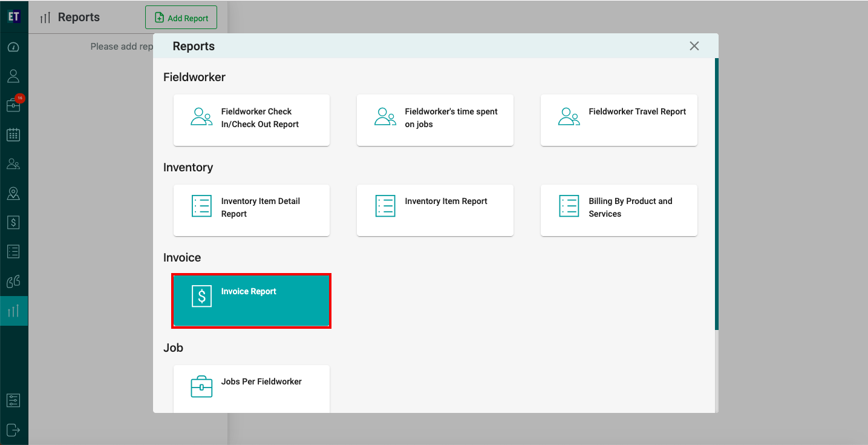Select the reports bar-chart icon in the sidebar
Screen dimensions: 868x445
13,311
